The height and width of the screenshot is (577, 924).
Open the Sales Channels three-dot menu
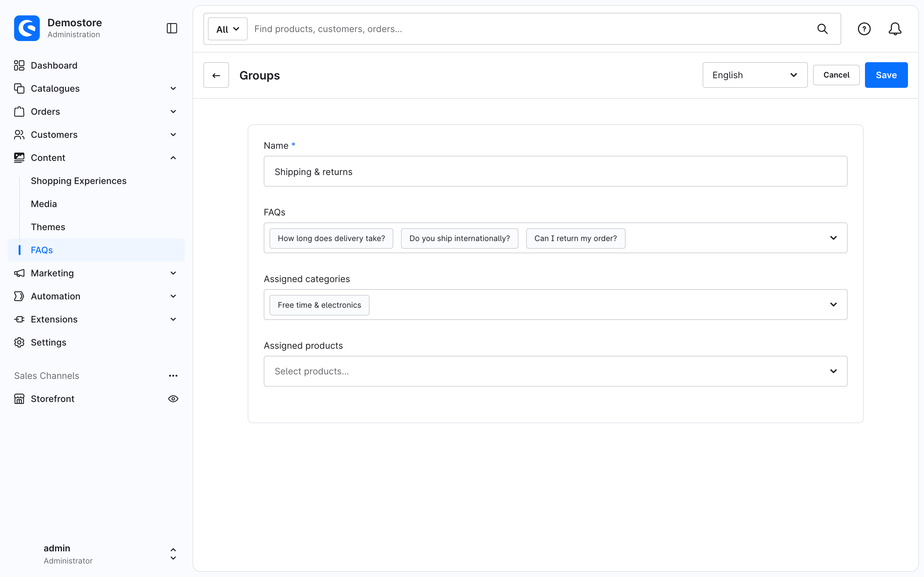[173, 376]
